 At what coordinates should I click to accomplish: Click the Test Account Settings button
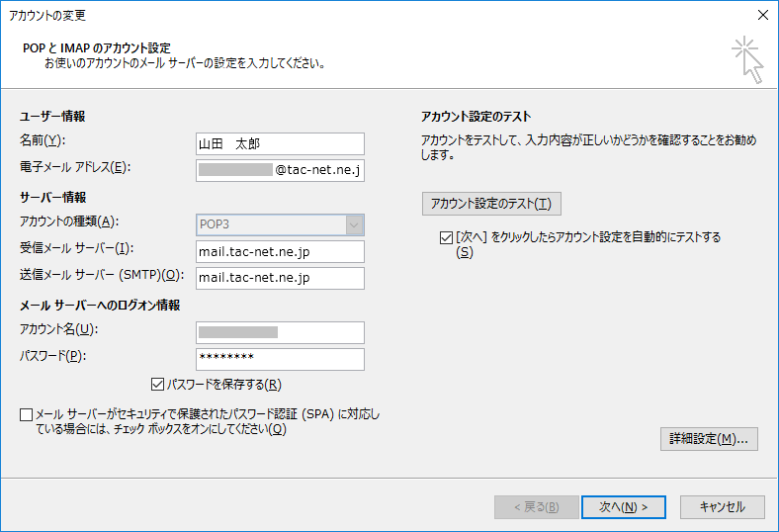point(491,204)
